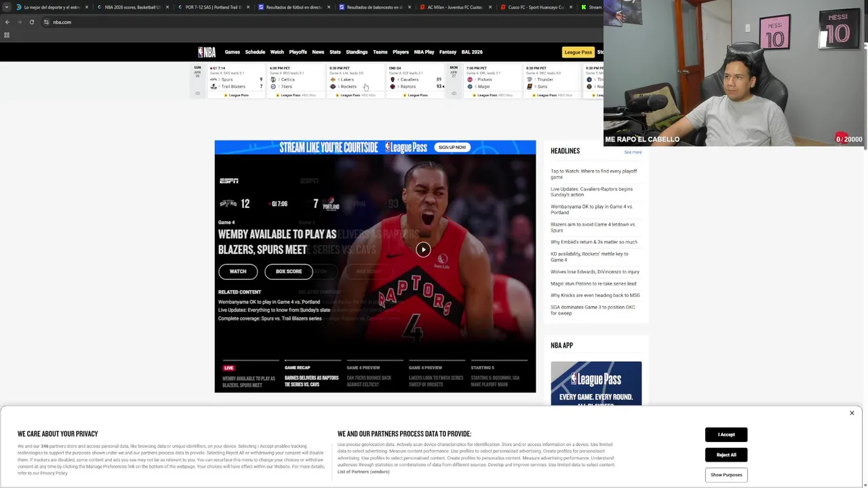Viewport: 868px width, 488px height.
Task: Open the Teams menu item
Action: [380, 52]
